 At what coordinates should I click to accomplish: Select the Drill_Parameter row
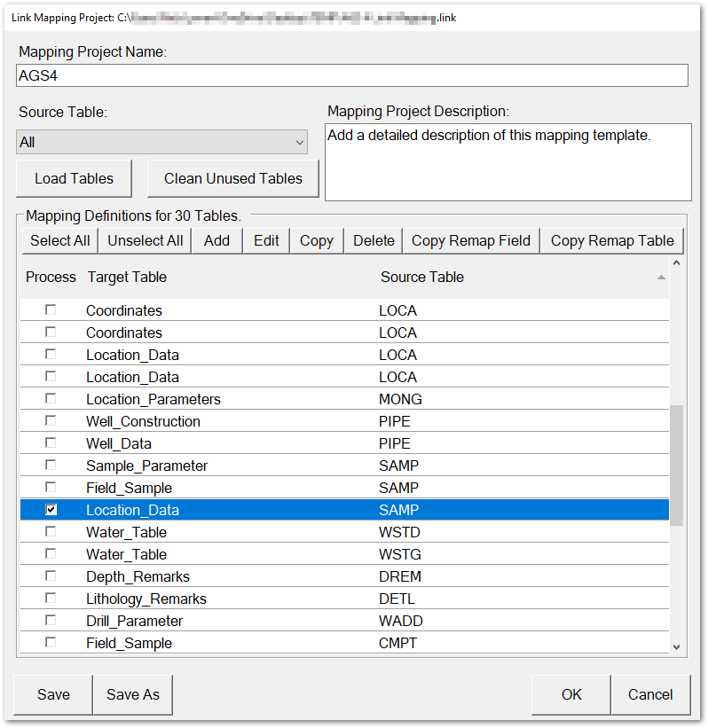[344, 622]
